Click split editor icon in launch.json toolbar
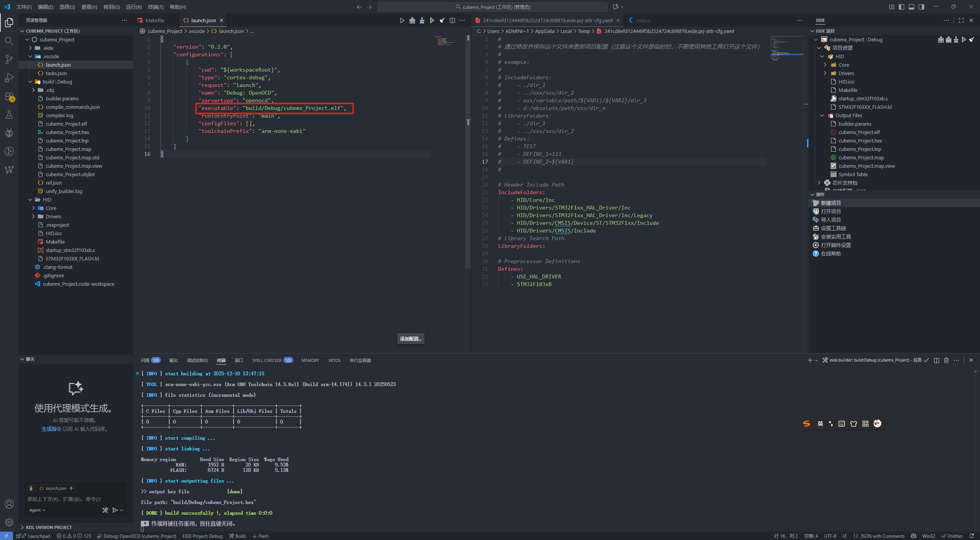 452,20
